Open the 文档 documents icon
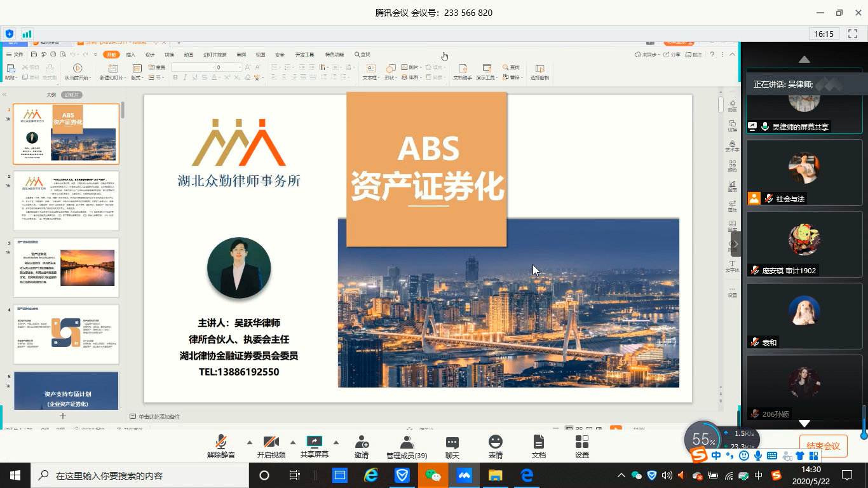Image resolution: width=868 pixels, height=488 pixels. point(539,442)
